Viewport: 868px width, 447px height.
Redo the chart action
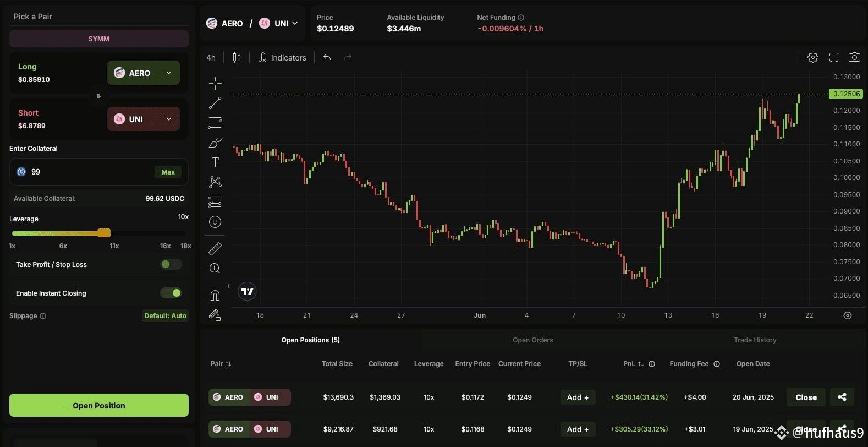pos(348,57)
